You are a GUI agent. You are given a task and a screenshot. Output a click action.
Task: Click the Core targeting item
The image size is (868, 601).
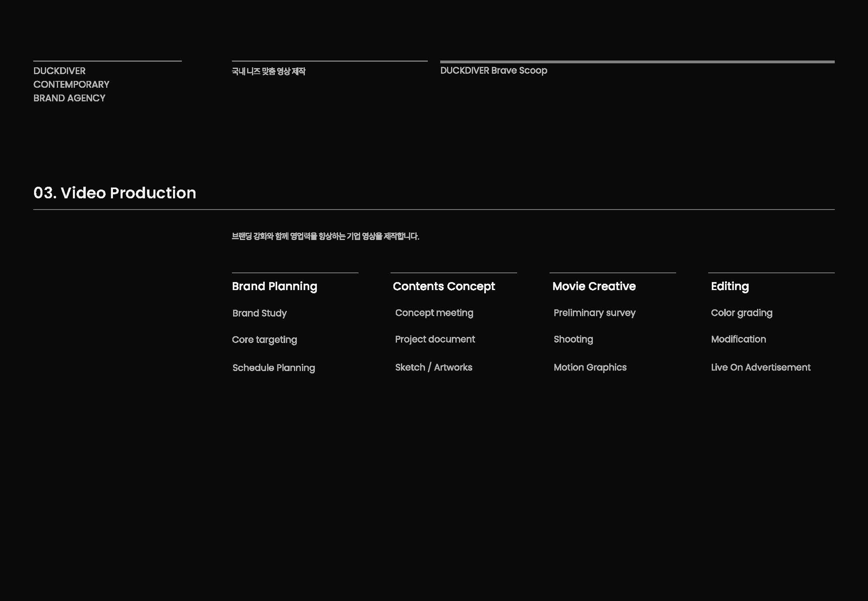coord(264,340)
